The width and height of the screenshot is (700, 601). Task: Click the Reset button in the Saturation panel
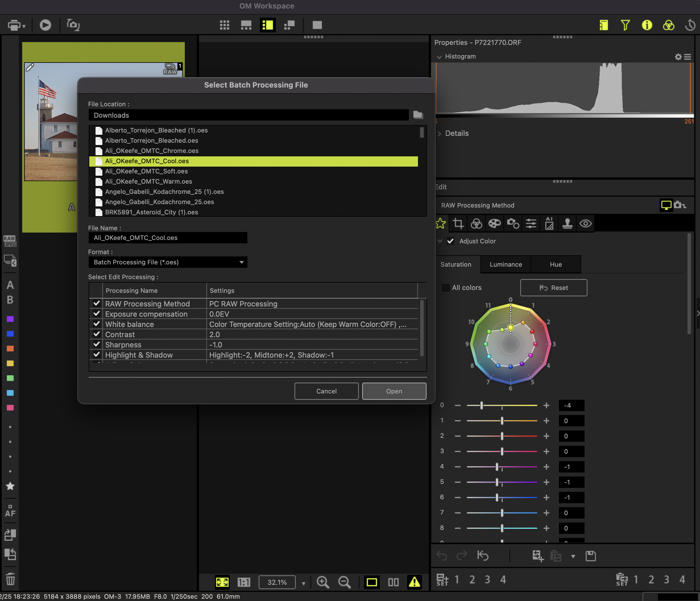553,287
